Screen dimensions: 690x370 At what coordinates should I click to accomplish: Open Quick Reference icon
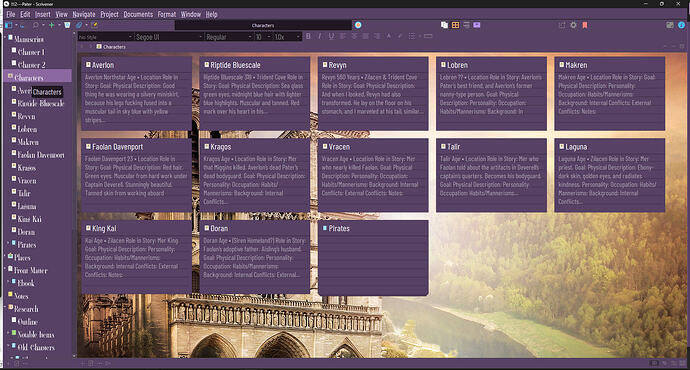point(94,26)
